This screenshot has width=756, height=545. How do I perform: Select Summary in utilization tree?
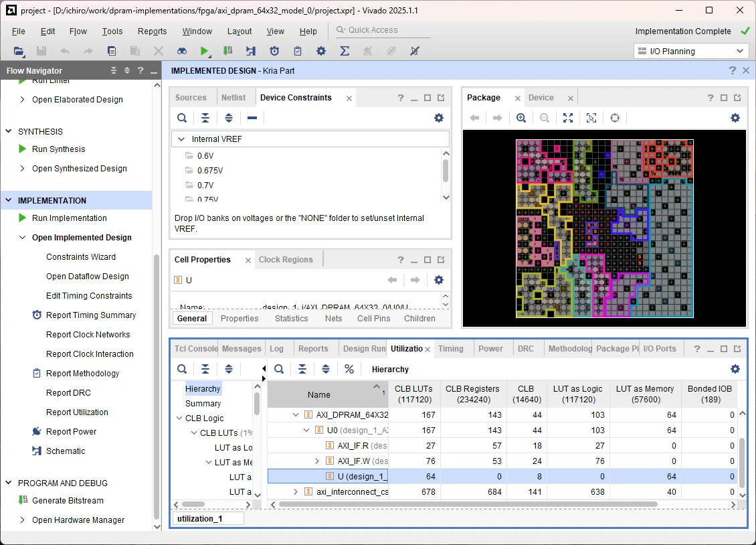203,403
